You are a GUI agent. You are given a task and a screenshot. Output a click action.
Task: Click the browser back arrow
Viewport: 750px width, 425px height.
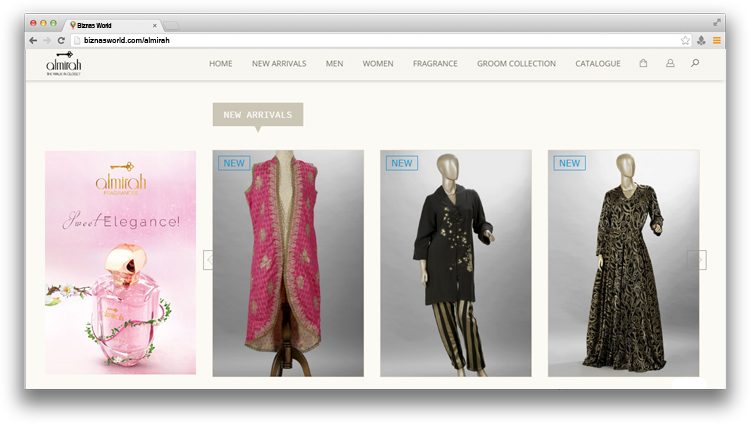pos(33,41)
